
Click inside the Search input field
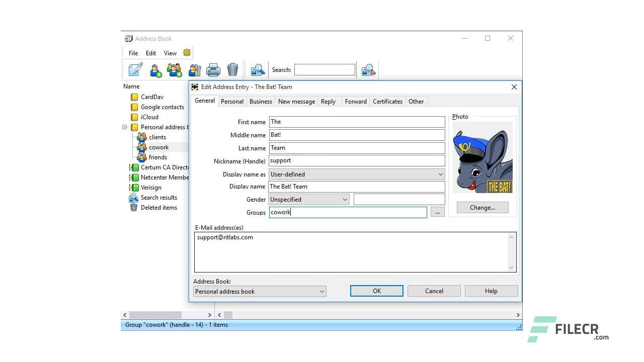pos(325,69)
